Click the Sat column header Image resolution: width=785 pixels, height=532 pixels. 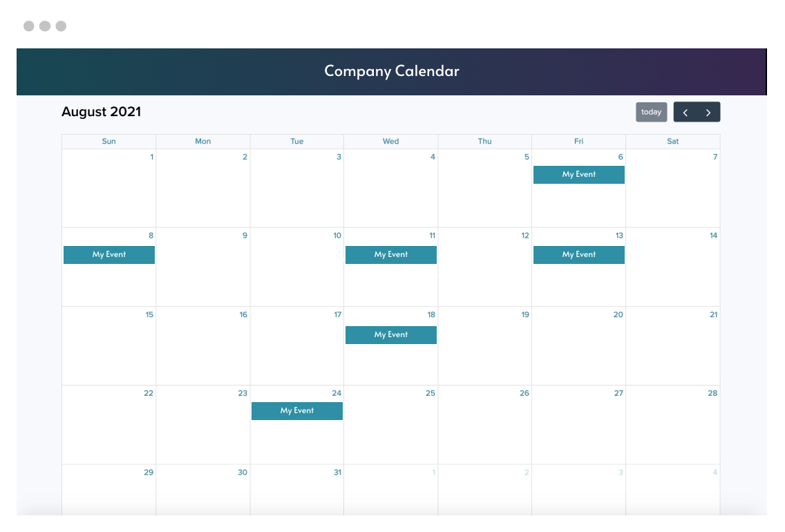click(673, 142)
